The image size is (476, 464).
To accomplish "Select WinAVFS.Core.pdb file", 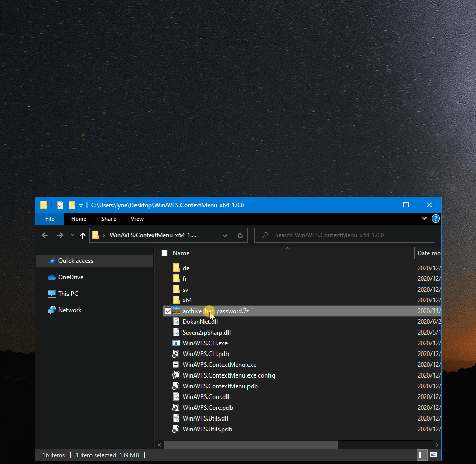I will 208,408.
